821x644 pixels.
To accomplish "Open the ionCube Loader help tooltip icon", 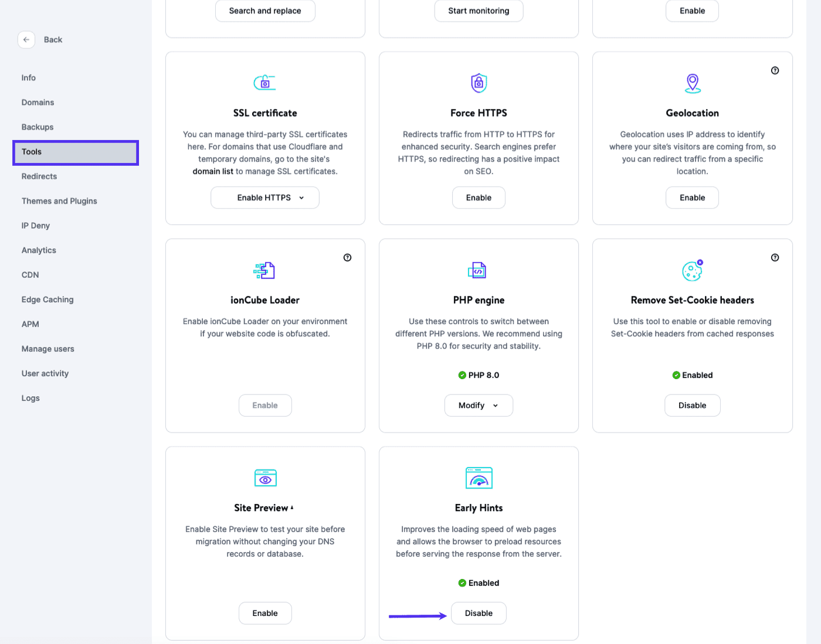I will coord(347,257).
